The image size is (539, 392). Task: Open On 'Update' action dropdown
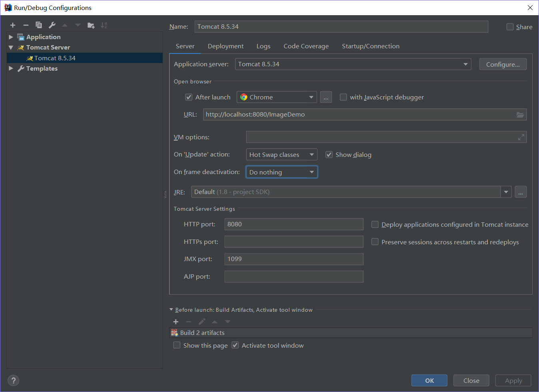tap(282, 154)
